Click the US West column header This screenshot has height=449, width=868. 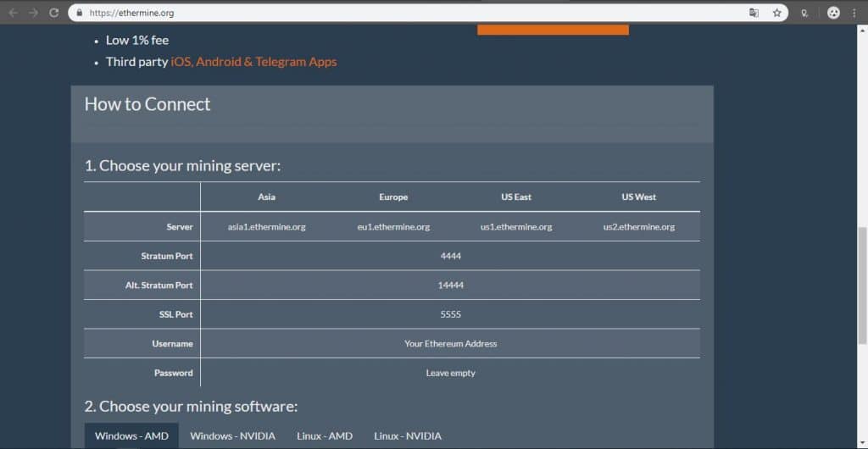tap(639, 197)
